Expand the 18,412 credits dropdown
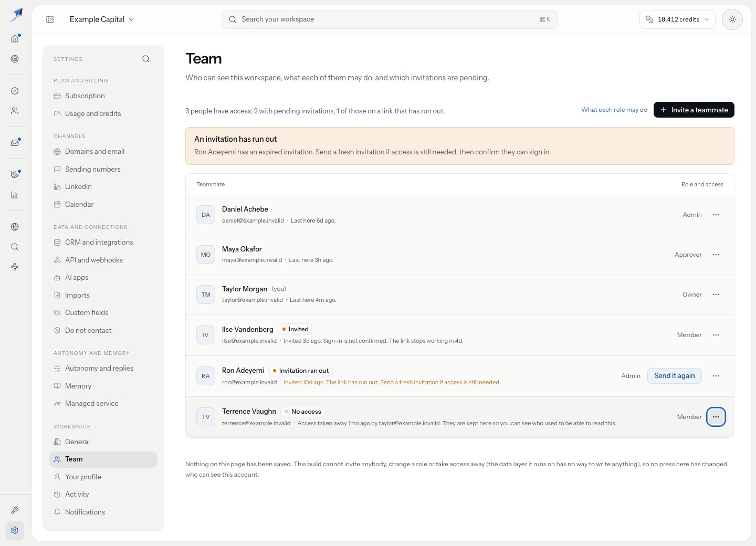This screenshot has height=546, width=756. pyautogui.click(x=677, y=19)
